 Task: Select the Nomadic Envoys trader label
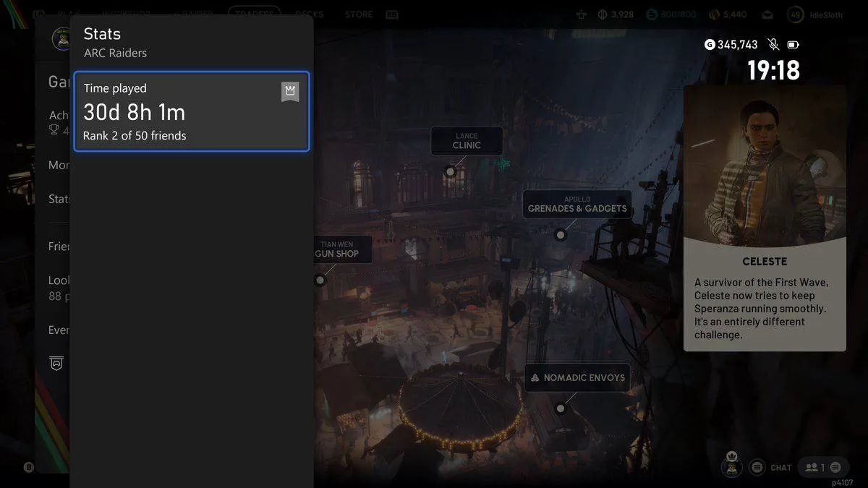tap(577, 377)
